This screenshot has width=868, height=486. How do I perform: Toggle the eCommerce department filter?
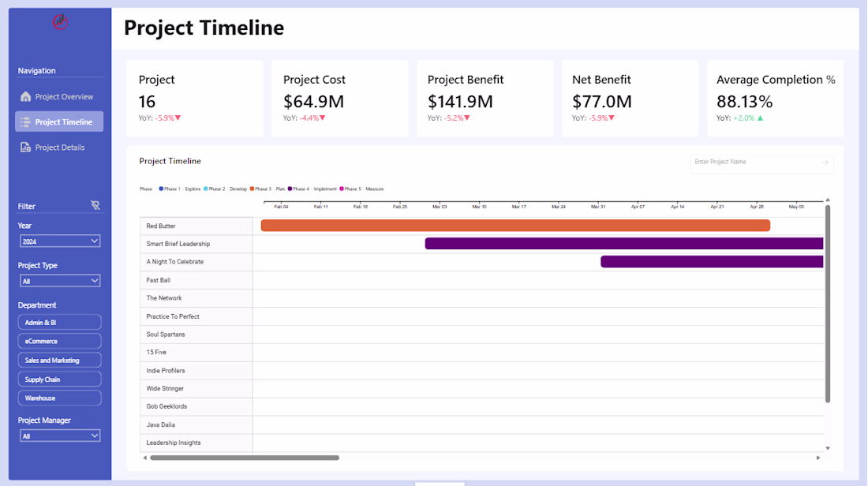60,341
